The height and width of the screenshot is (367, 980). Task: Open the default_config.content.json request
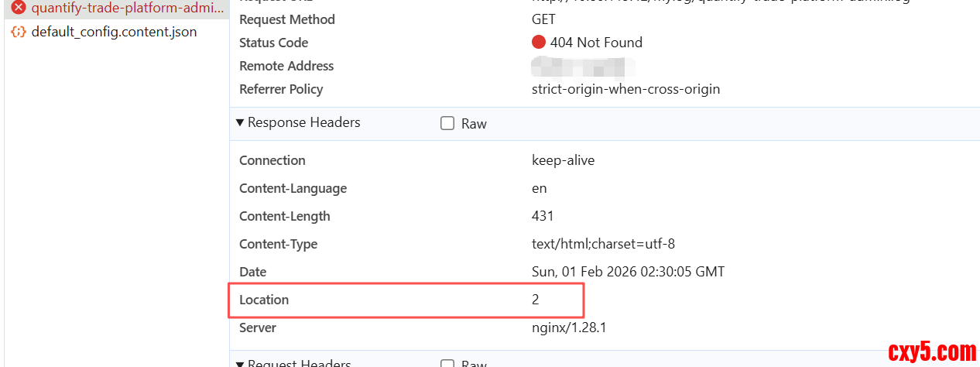[x=114, y=32]
